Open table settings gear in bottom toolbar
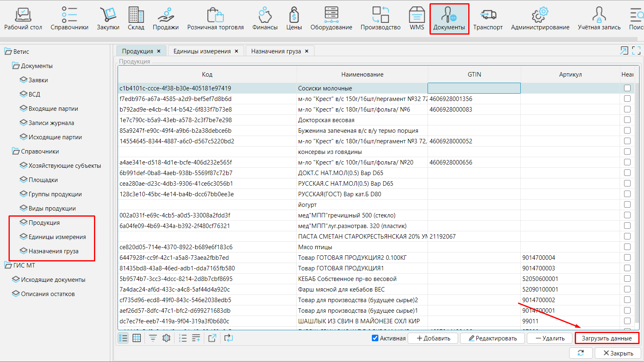 point(166,338)
